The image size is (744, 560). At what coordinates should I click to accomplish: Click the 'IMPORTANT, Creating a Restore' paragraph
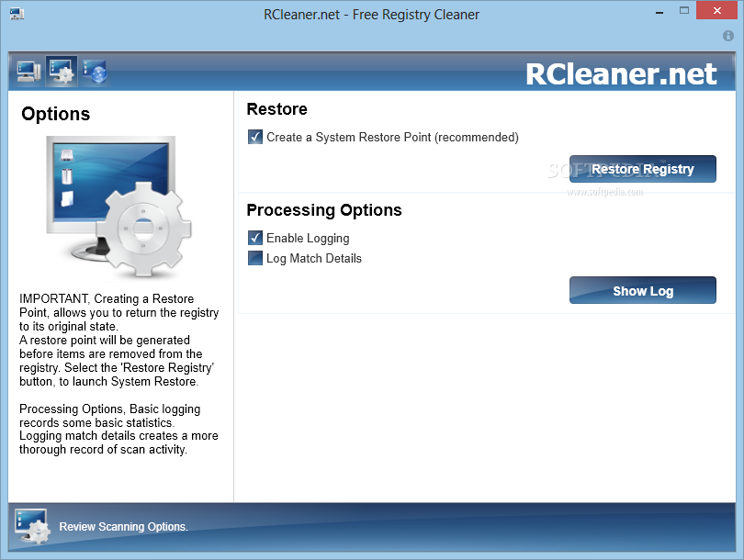pyautogui.click(x=119, y=340)
